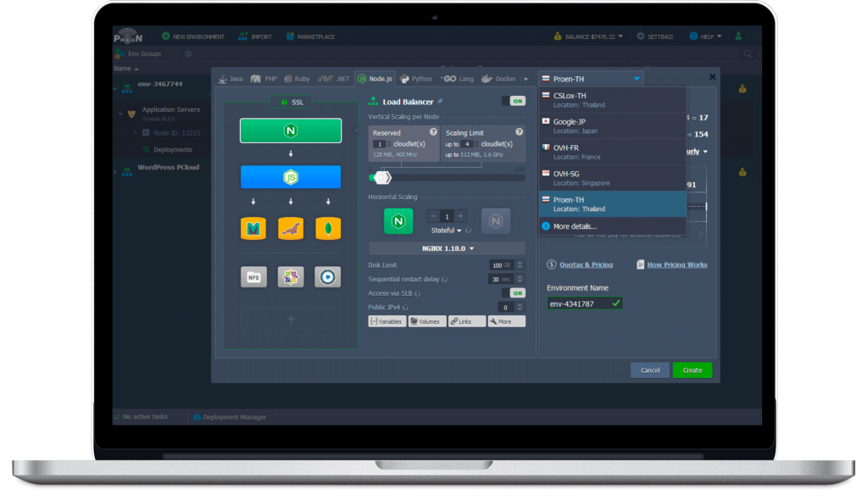Edit the Load Balancer name with the pencil icon
The image size is (868, 501).
pos(440,102)
